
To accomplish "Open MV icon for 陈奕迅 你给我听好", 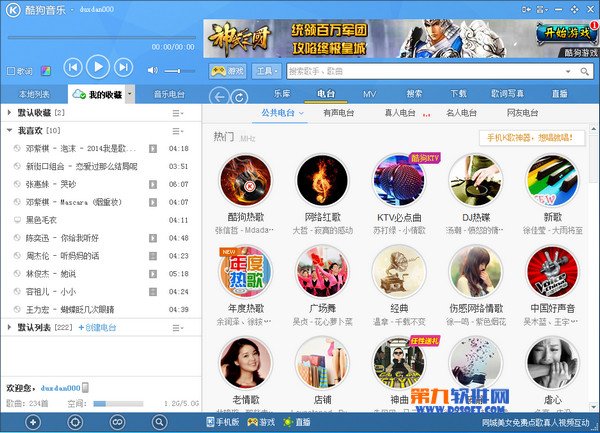I will pos(153,238).
